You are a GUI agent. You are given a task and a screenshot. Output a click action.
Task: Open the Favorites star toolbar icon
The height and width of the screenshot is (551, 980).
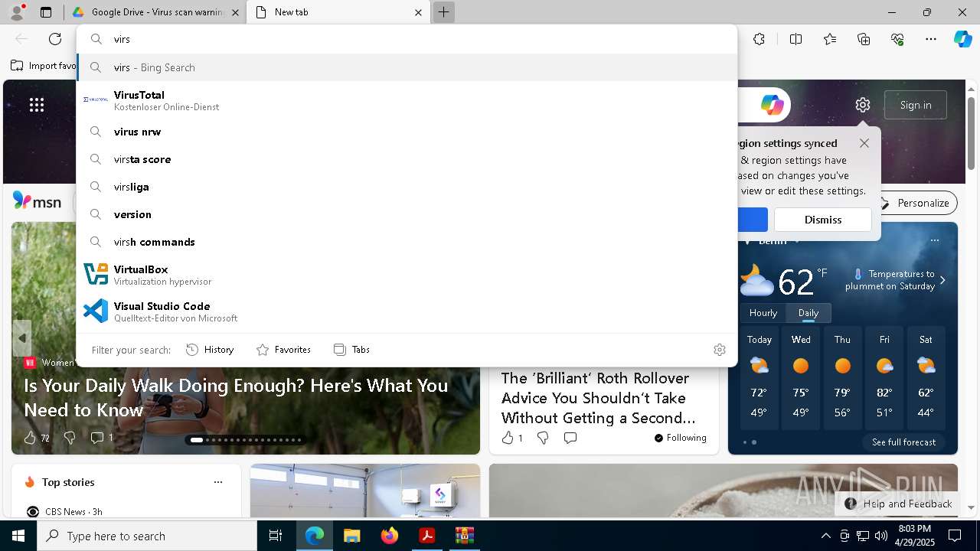coord(830,39)
